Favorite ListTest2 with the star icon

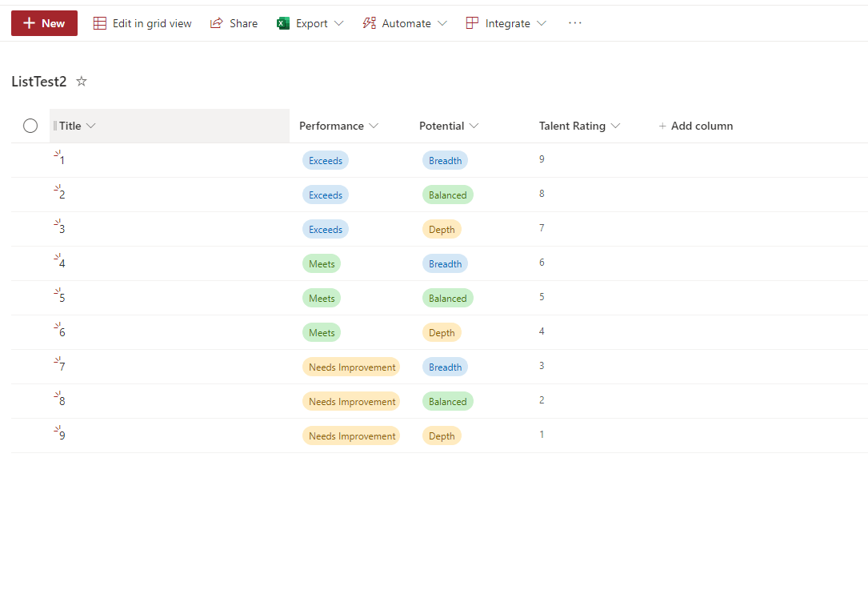coord(82,82)
